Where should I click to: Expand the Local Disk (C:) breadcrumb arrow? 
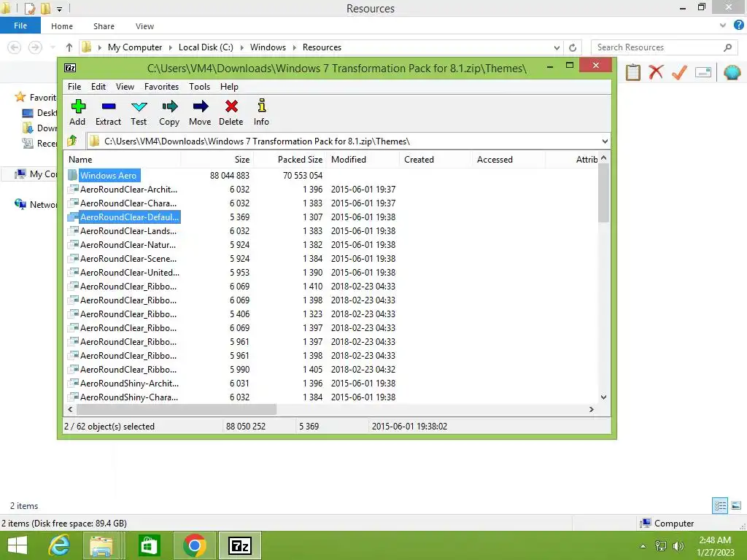pyautogui.click(x=241, y=47)
